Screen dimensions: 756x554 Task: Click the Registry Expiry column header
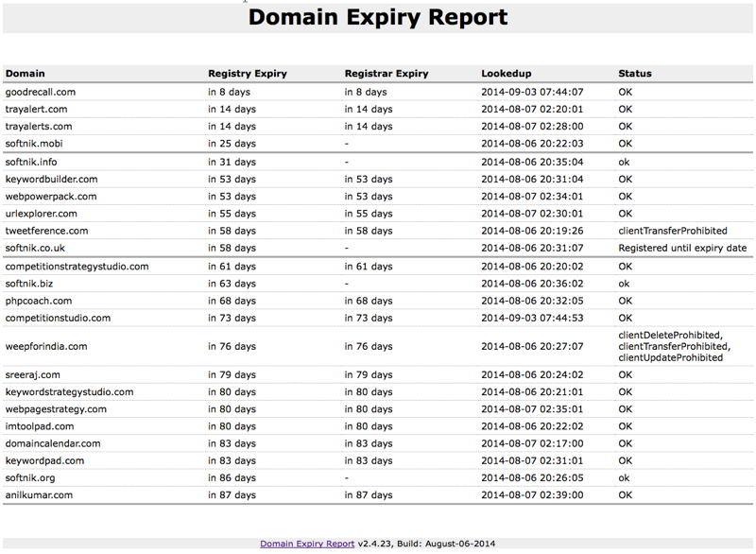248,74
